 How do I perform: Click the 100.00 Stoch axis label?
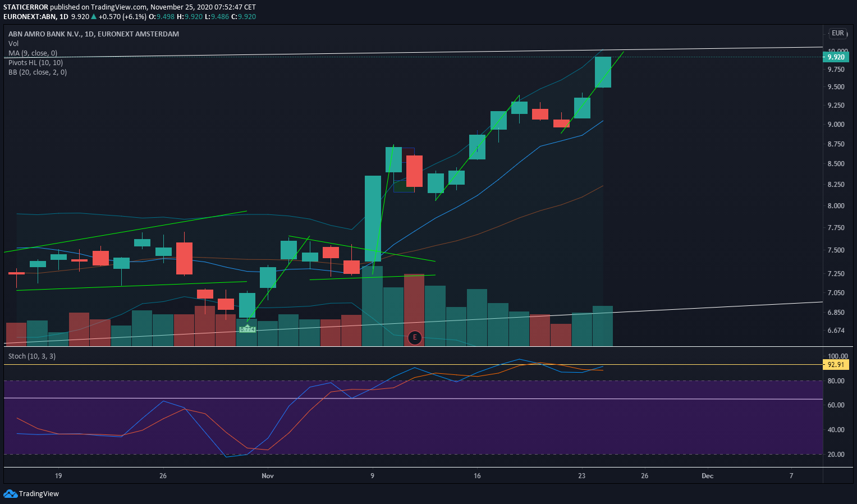pos(837,356)
